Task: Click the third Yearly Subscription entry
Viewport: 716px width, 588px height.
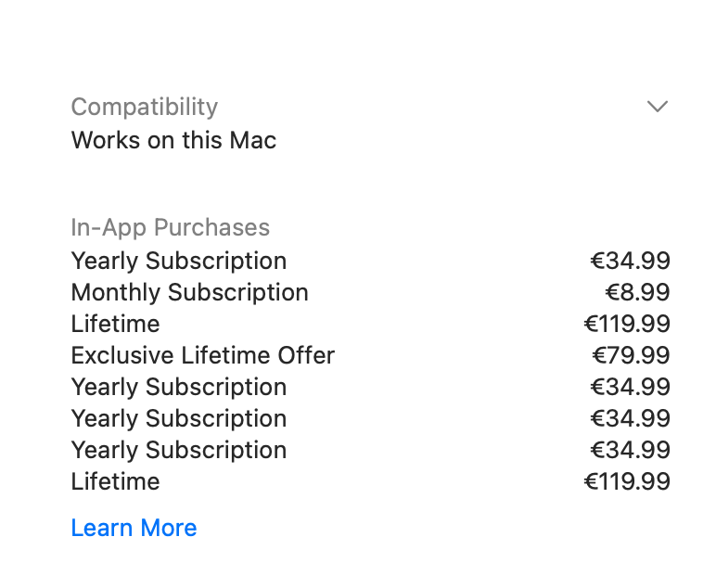Action: [x=178, y=418]
